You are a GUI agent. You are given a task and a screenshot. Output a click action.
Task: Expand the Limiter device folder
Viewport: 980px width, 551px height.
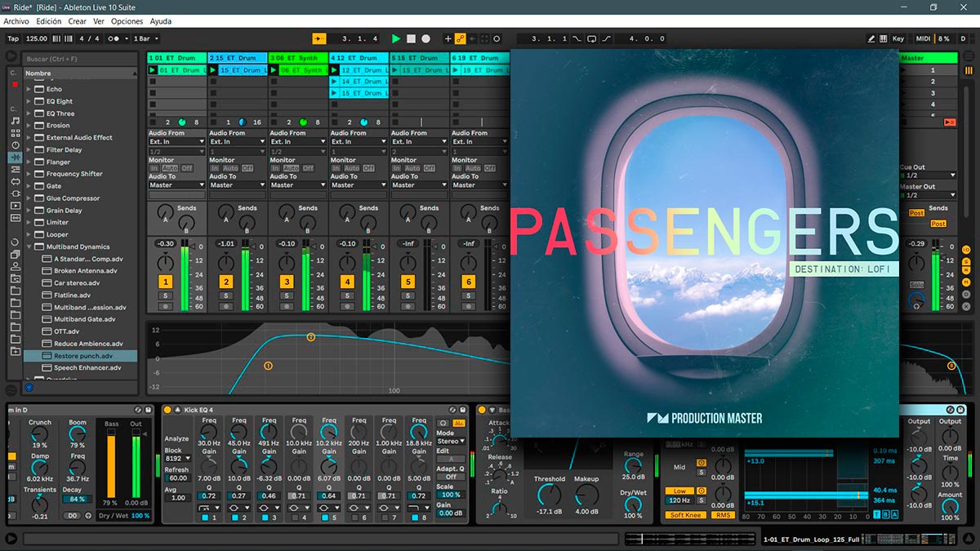[29, 222]
